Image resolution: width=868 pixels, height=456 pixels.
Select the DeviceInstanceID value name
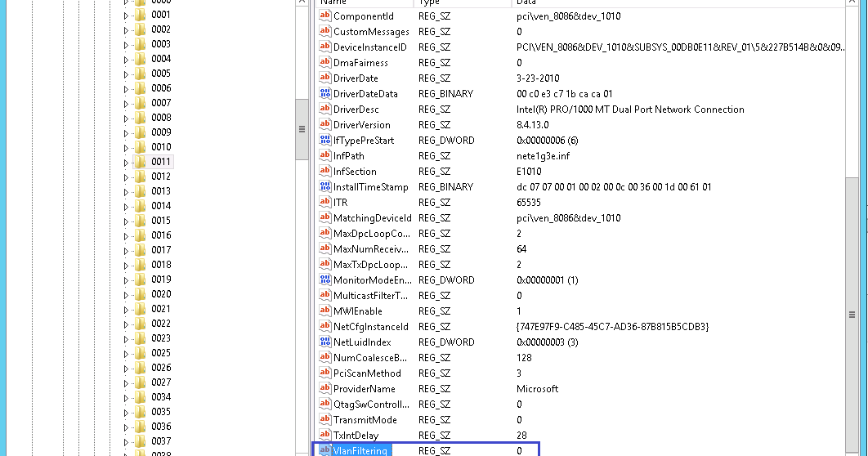369,47
